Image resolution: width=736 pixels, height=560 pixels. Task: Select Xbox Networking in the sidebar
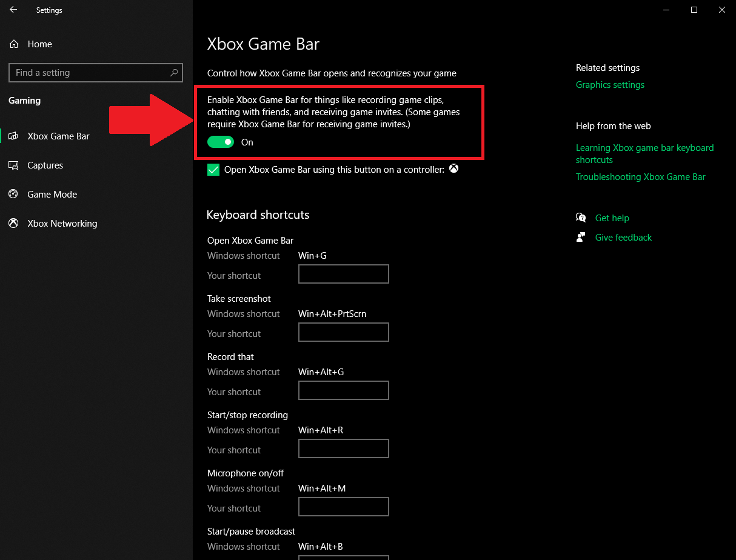[62, 223]
